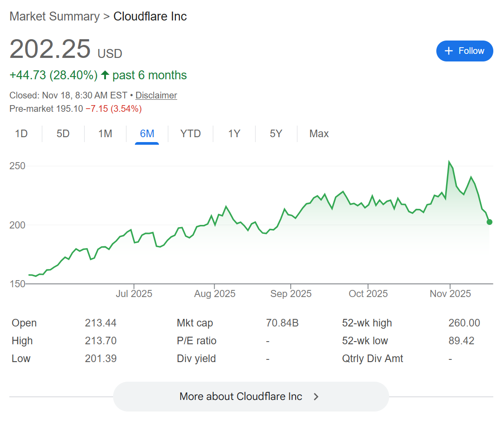Click the plus icon in Follow button
The image size is (504, 428).
[x=448, y=51]
